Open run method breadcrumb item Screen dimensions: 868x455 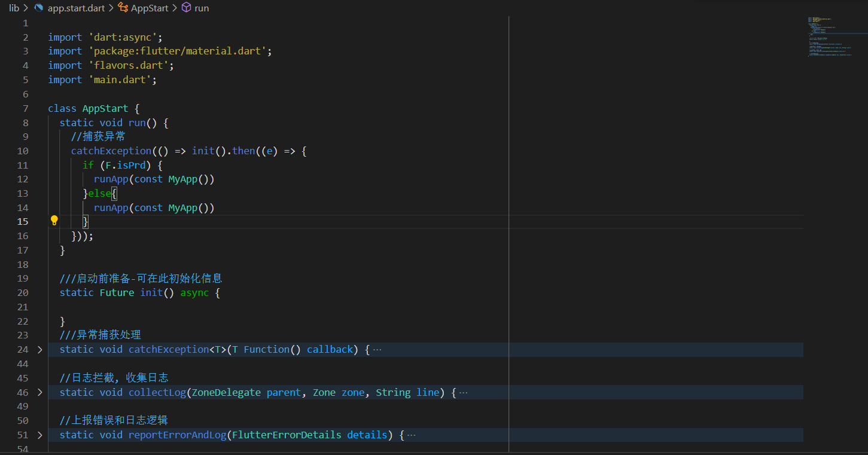tap(202, 8)
